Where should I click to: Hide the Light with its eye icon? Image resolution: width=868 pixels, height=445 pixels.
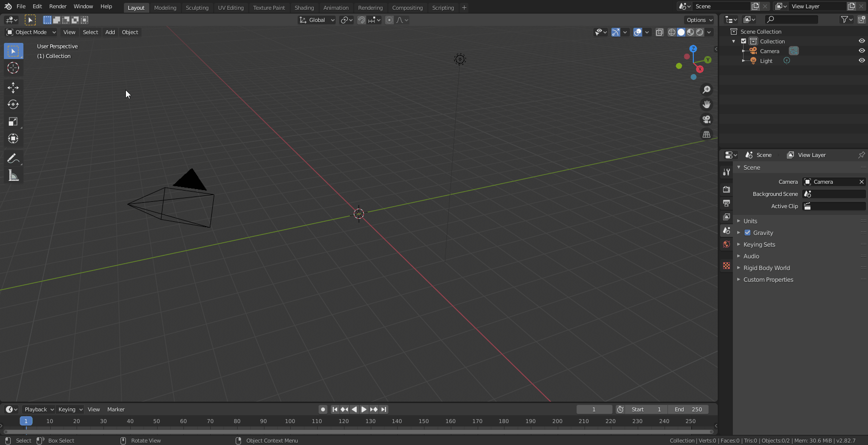[x=862, y=60]
